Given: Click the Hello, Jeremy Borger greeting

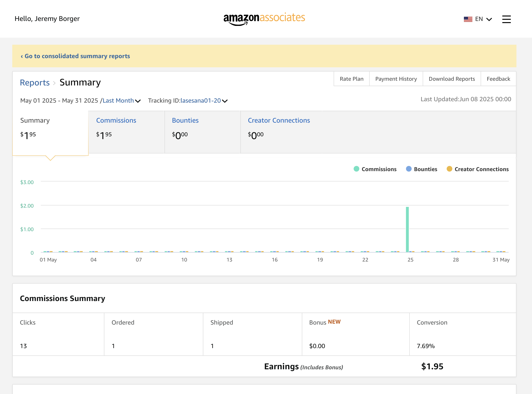Looking at the screenshot, I should (47, 19).
